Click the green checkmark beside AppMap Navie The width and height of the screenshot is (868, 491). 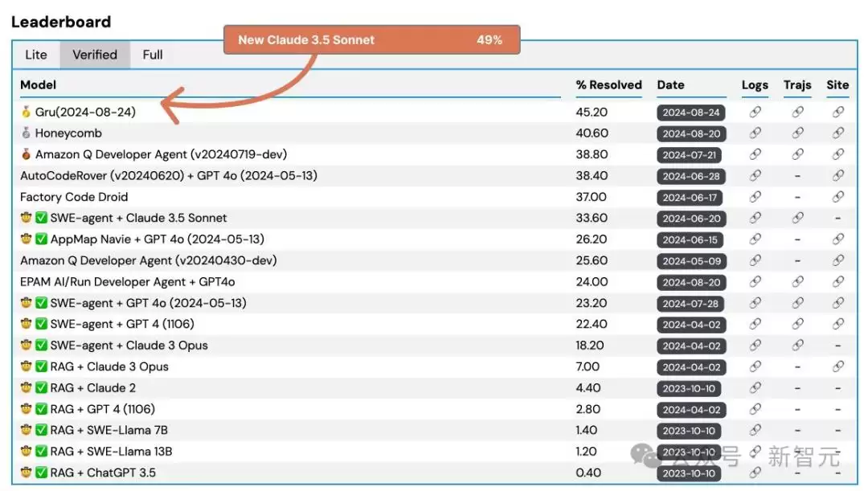click(42, 239)
